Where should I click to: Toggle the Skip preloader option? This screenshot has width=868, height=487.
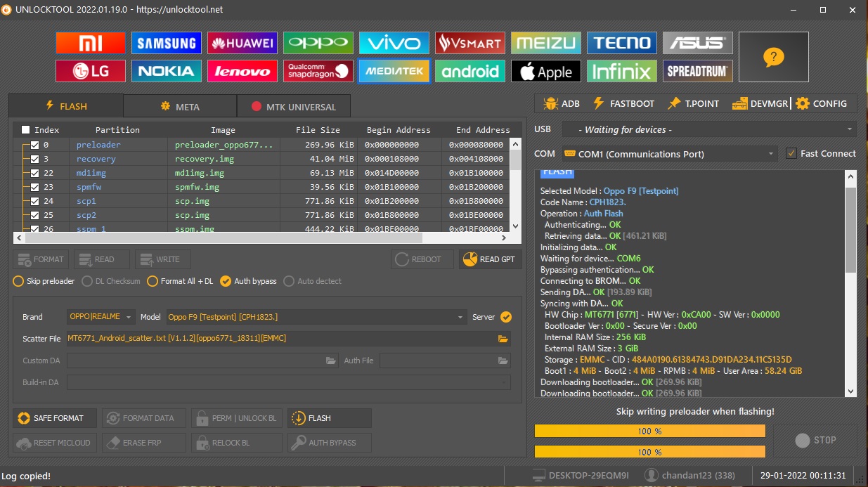44,281
